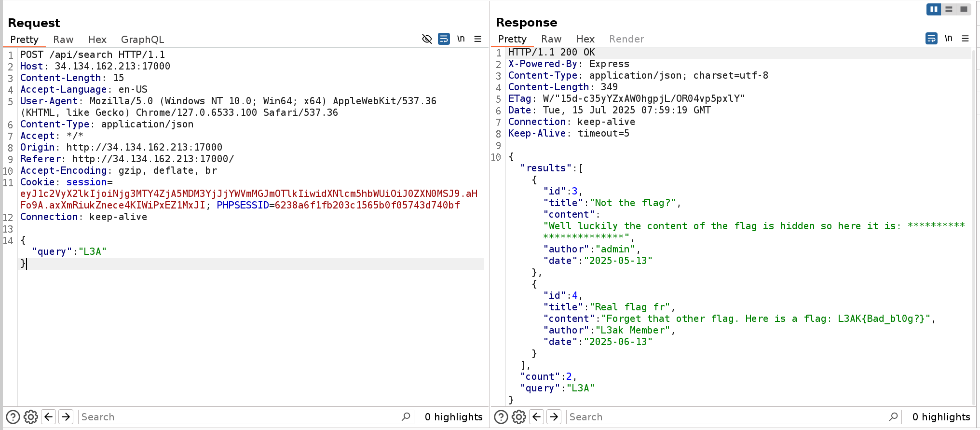
Task: Select top-bottom split layout icon
Action: pos(949,9)
